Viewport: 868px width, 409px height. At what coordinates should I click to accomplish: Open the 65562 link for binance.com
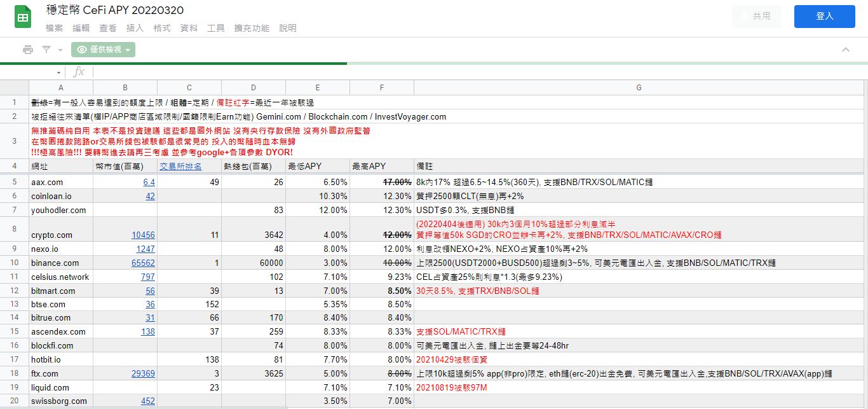[x=143, y=263]
